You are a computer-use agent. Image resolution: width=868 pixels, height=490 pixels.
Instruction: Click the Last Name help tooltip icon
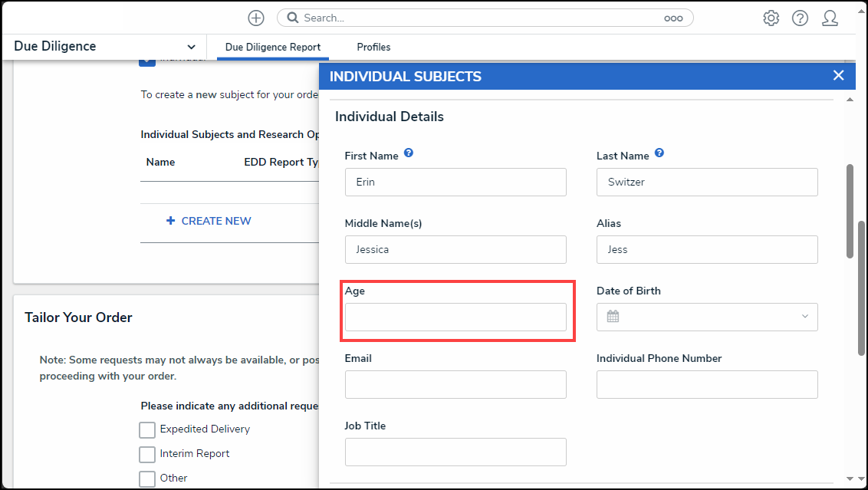[x=659, y=153]
